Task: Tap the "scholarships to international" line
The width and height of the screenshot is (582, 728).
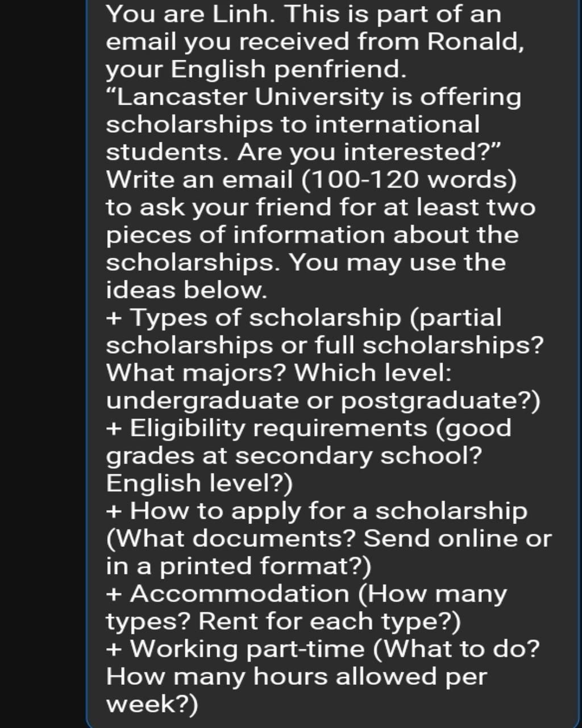Action: coord(293,125)
